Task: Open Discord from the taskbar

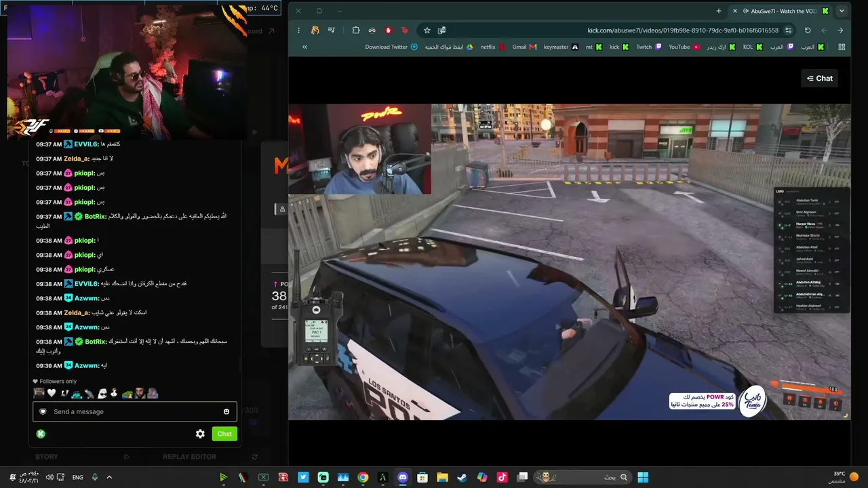Action: click(x=402, y=477)
